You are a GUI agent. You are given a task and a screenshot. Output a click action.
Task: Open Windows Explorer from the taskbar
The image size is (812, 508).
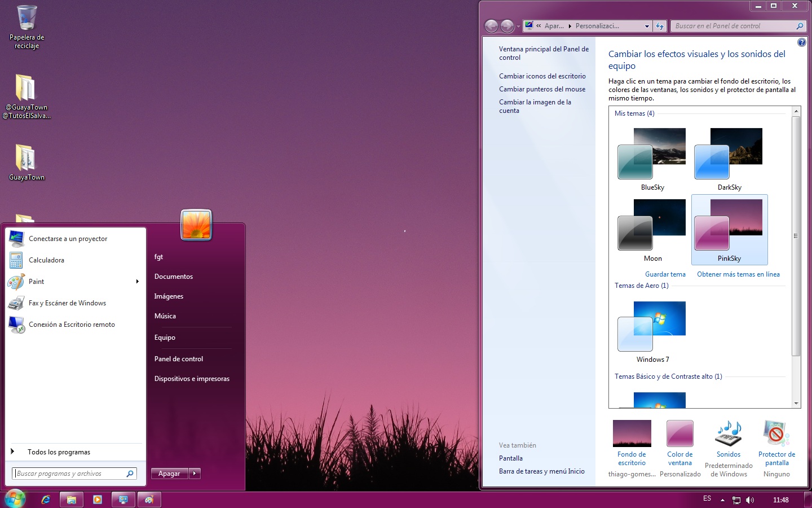72,500
